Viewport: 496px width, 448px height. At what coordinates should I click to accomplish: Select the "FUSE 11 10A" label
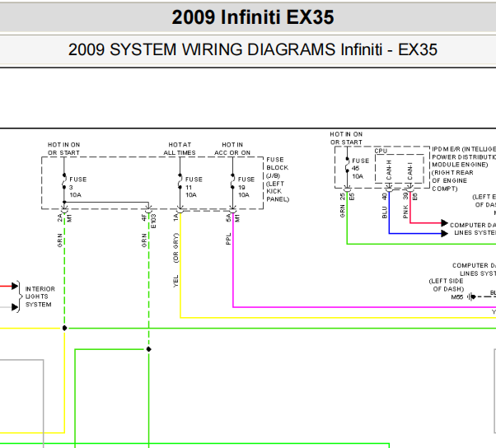coord(194,187)
